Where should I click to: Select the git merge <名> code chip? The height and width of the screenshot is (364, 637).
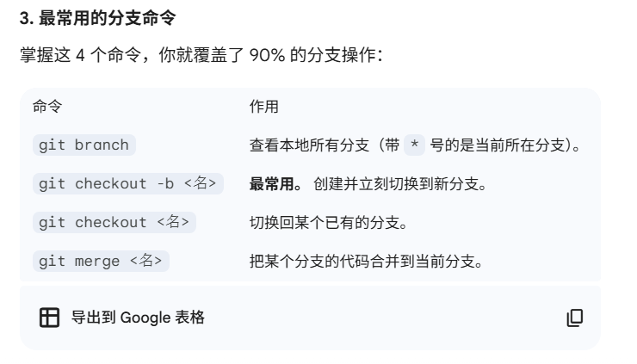click(101, 261)
